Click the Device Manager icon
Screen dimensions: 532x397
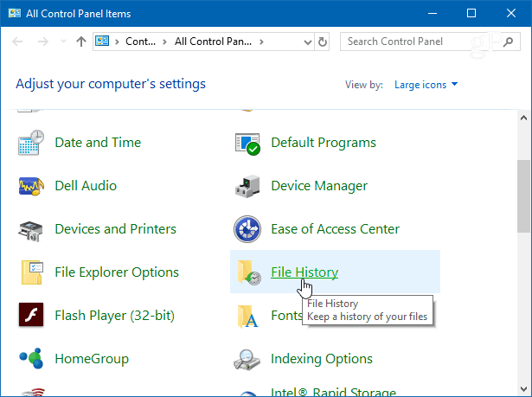(247, 186)
